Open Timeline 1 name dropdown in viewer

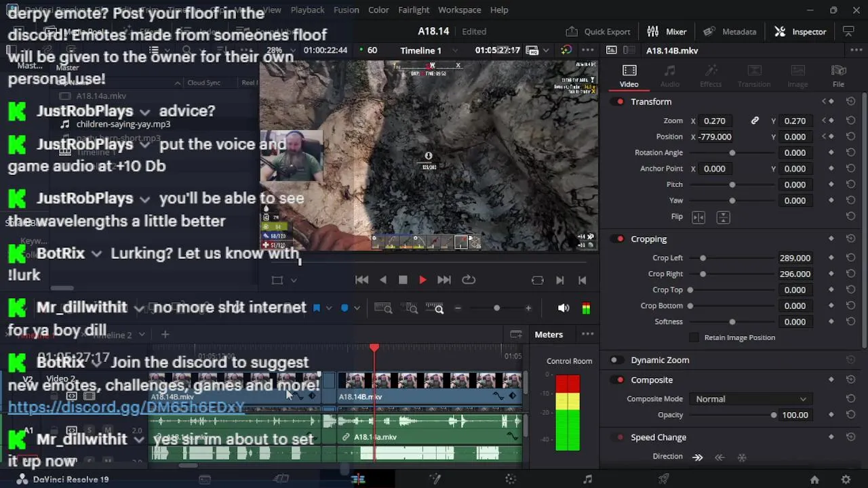click(454, 50)
